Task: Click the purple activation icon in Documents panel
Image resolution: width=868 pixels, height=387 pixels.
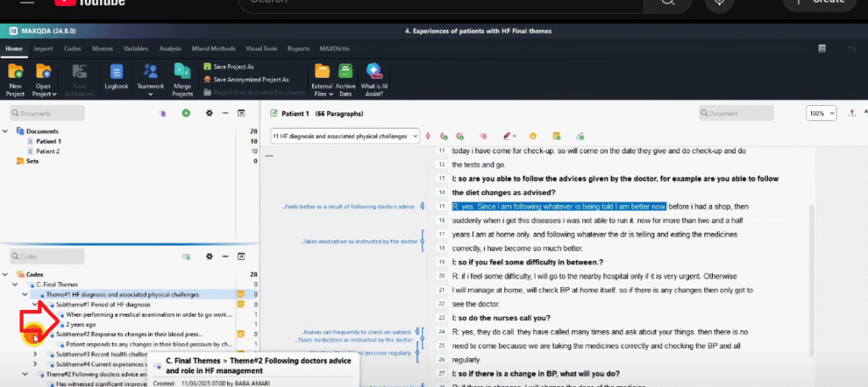Action: point(163,113)
